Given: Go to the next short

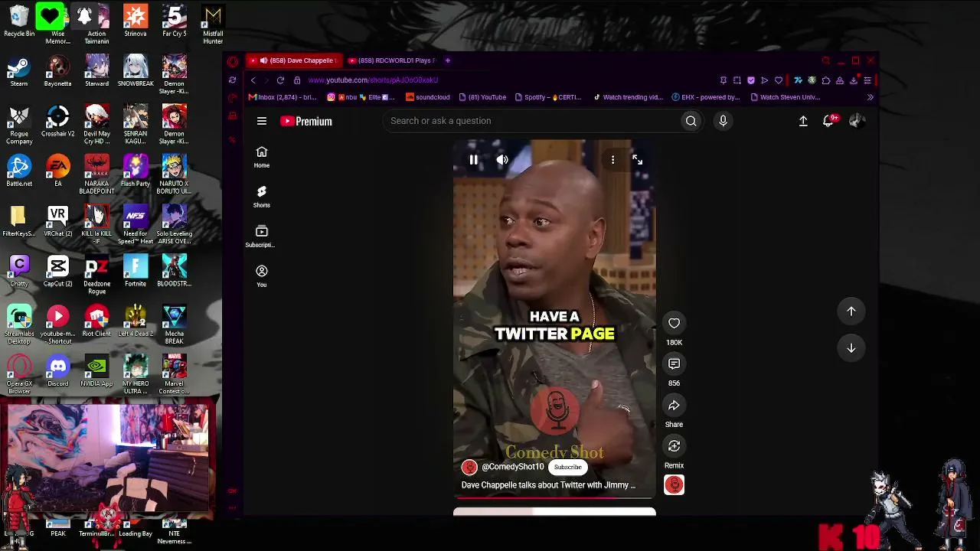Looking at the screenshot, I should click(851, 348).
